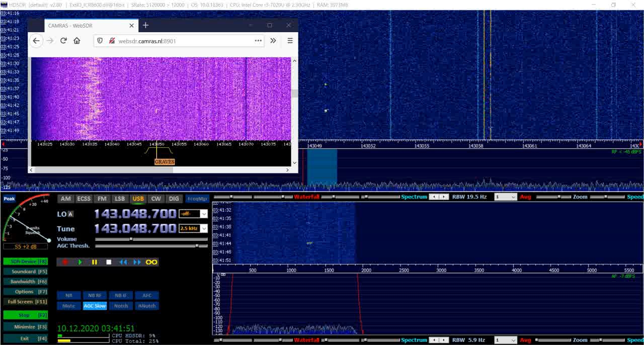
Task: Go back in the Firefox window
Action: (36, 41)
